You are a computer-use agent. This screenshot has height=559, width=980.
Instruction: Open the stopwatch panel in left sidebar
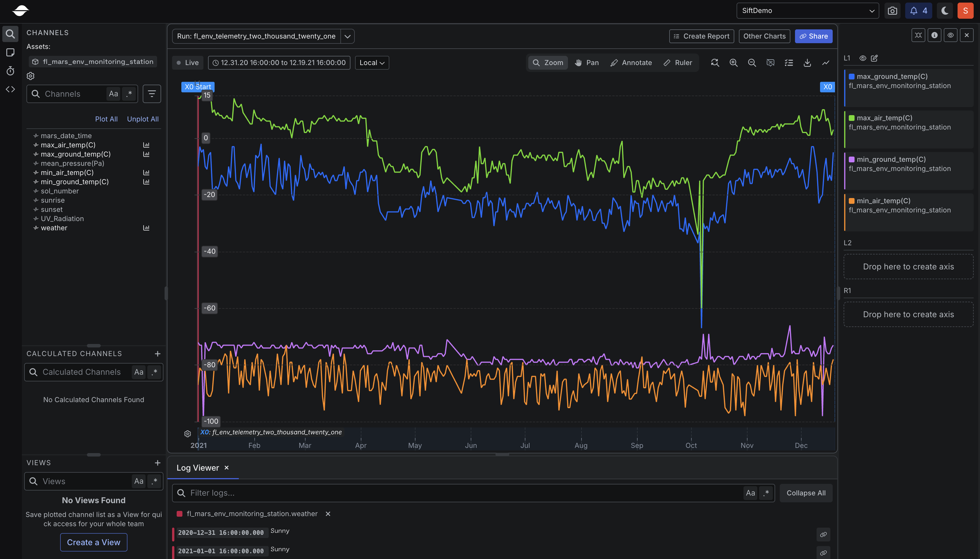click(x=10, y=71)
